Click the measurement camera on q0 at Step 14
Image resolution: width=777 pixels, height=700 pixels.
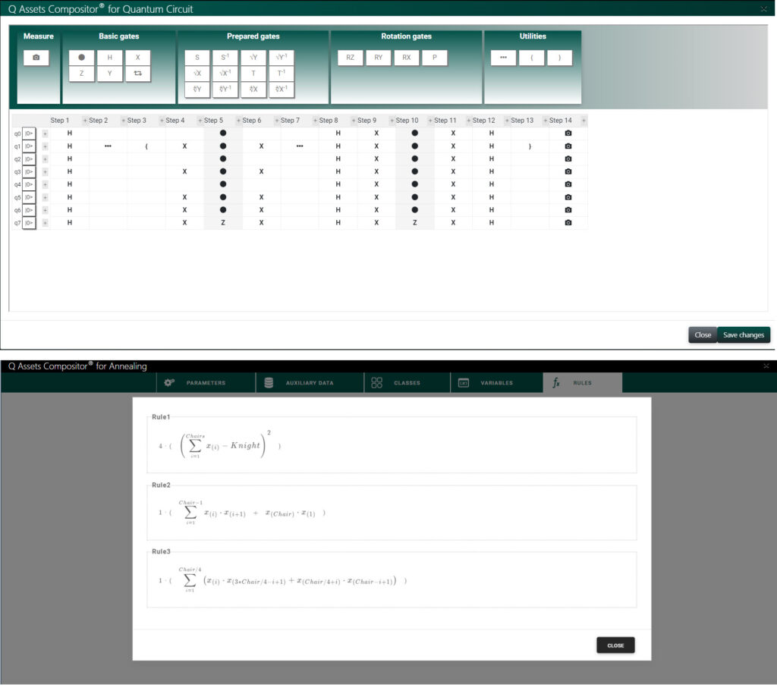pyautogui.click(x=568, y=133)
